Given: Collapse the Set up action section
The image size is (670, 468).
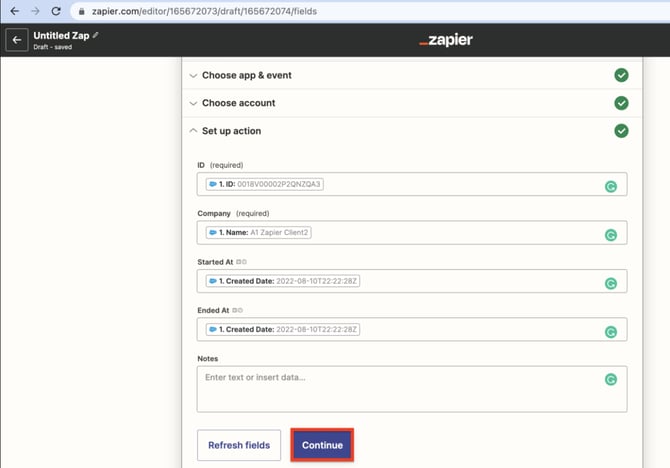Looking at the screenshot, I should [x=231, y=131].
